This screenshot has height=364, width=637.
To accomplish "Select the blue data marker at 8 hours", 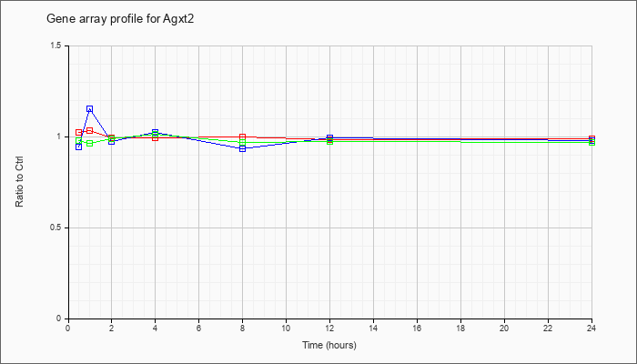I will (243, 148).
